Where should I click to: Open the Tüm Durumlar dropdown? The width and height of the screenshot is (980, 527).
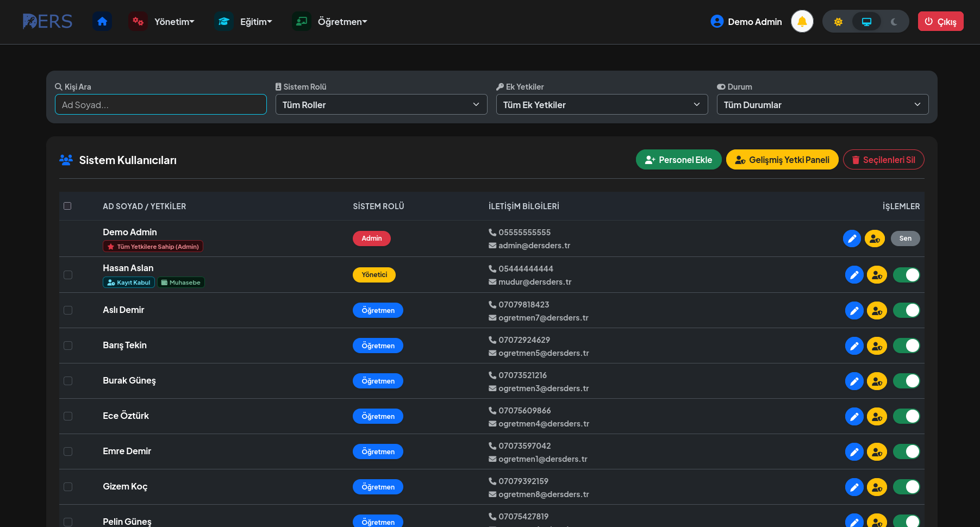point(822,105)
